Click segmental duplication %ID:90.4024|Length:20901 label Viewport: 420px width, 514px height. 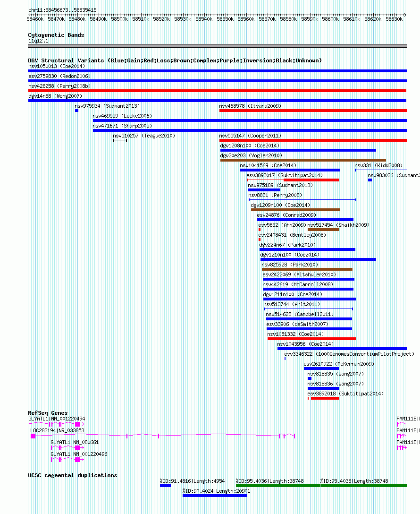216,491
